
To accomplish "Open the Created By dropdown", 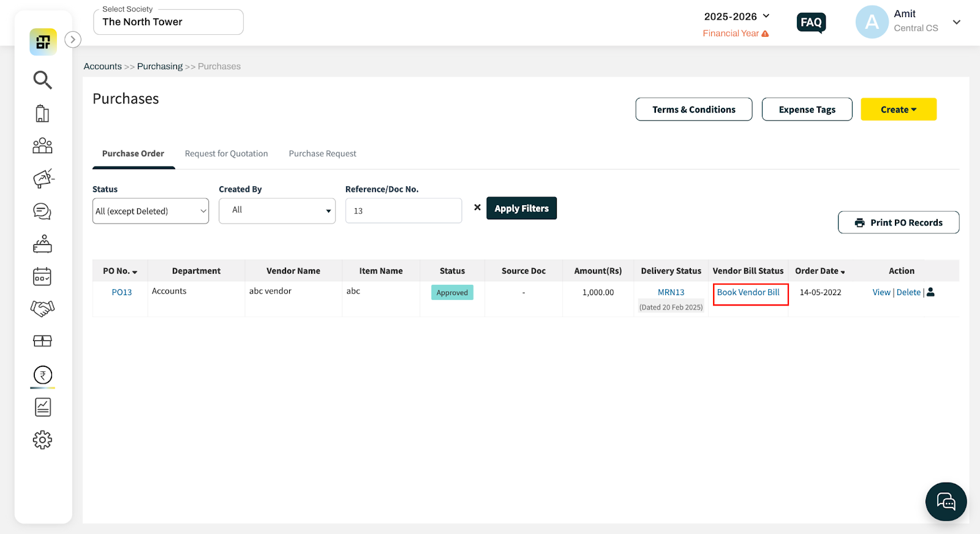I will point(277,211).
